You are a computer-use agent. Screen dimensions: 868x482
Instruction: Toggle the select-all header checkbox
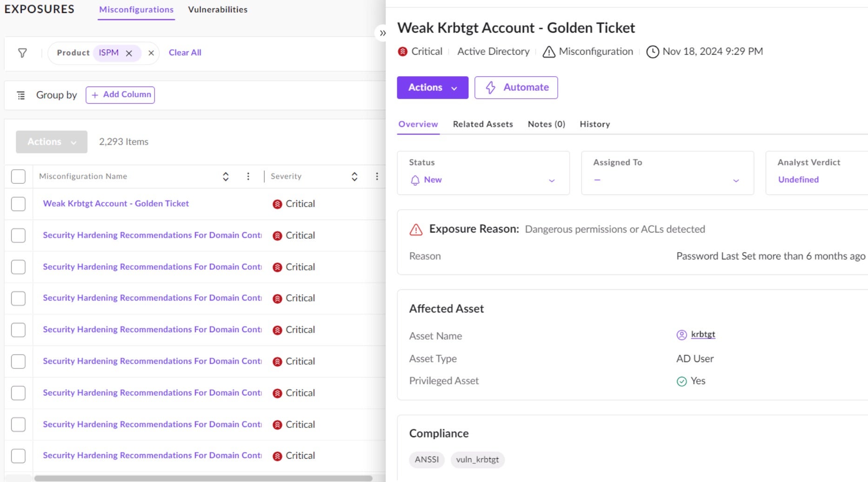click(x=18, y=176)
